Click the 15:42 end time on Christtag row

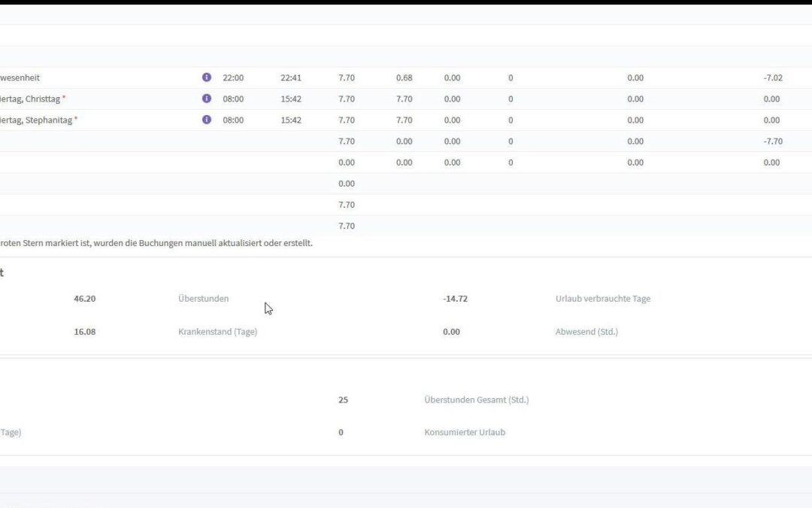(291, 99)
